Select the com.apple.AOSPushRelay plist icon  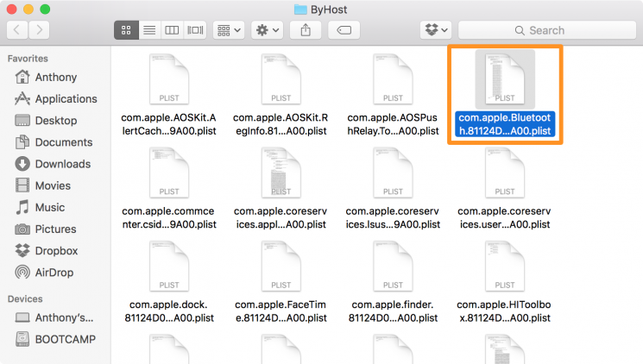(393, 78)
